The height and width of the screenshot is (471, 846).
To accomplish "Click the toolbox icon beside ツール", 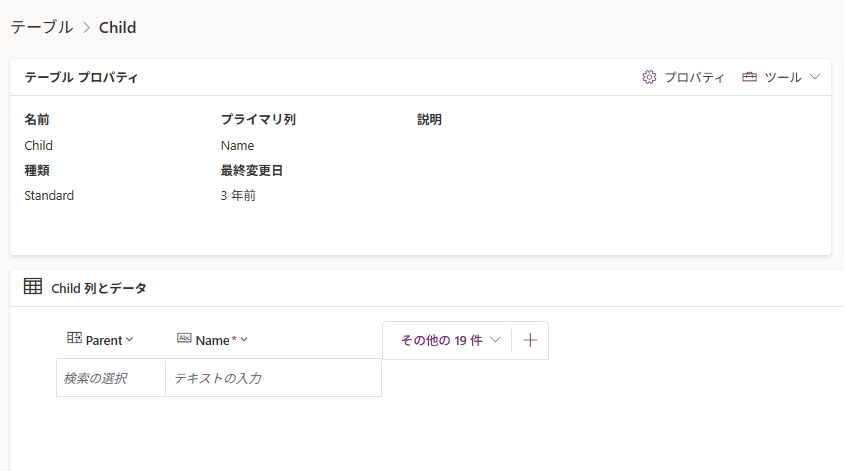I will (x=749, y=77).
